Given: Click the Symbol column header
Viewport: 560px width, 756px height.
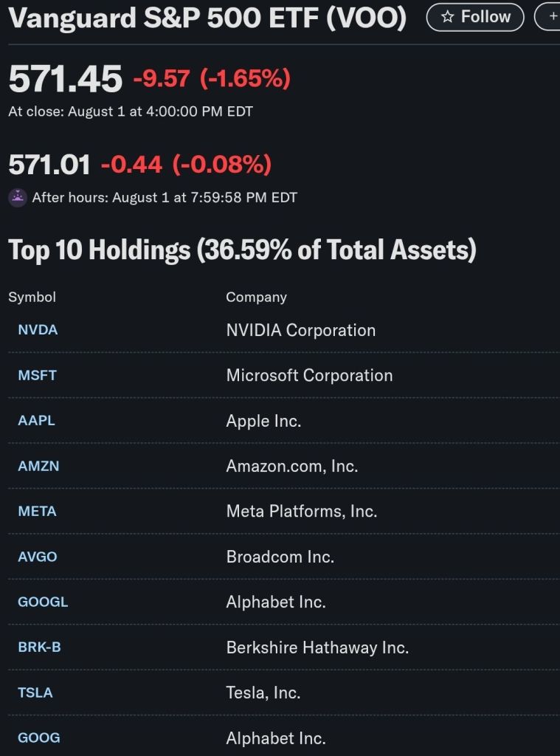Looking at the screenshot, I should point(32,297).
